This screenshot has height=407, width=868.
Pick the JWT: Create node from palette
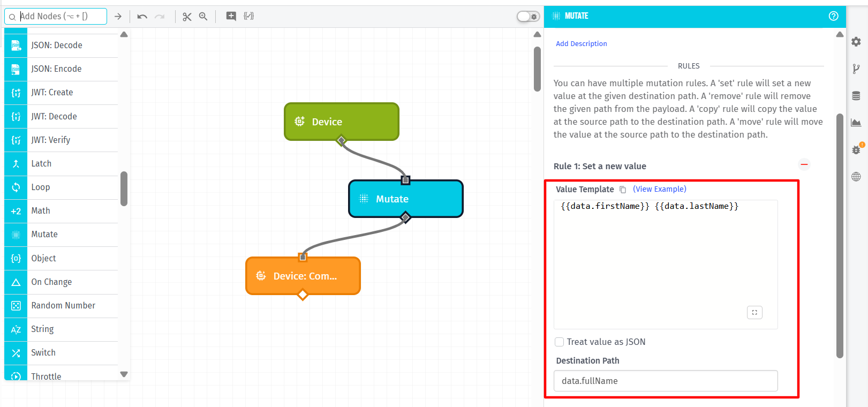coord(61,93)
